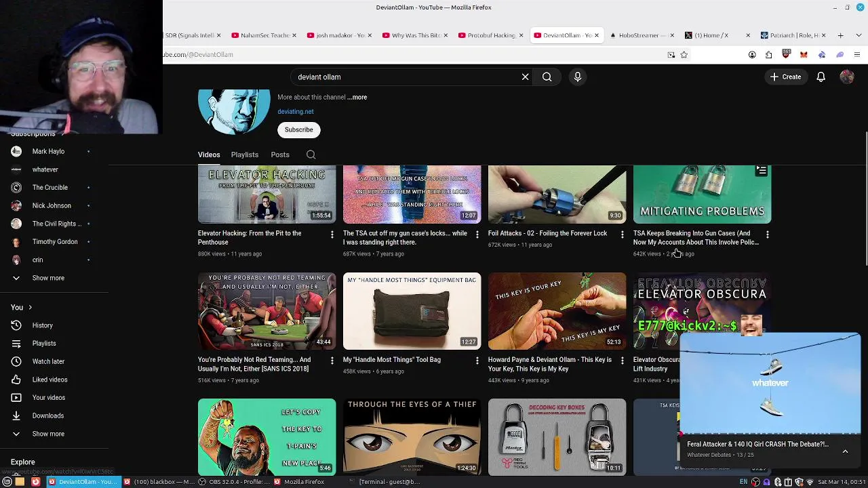Screen dimensions: 868x488
Task: Clear the YouTube search box text
Action: click(x=525, y=77)
